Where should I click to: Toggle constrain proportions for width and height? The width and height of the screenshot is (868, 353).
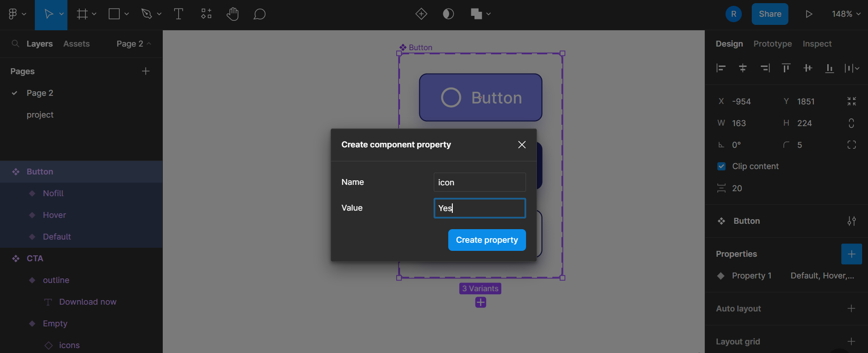point(851,123)
